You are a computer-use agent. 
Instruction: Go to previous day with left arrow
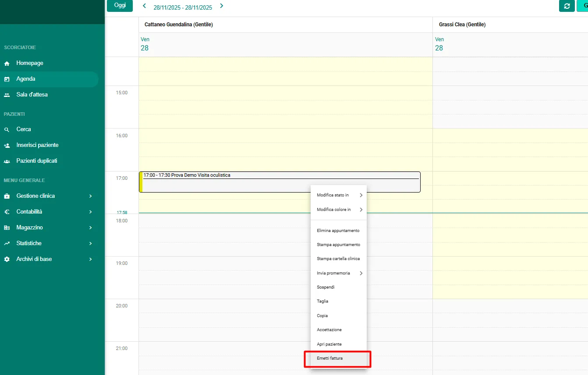[x=145, y=6]
